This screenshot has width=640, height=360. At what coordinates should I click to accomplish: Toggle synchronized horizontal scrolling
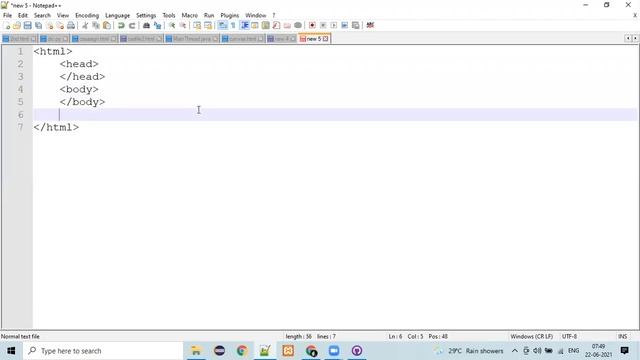tap(208, 25)
